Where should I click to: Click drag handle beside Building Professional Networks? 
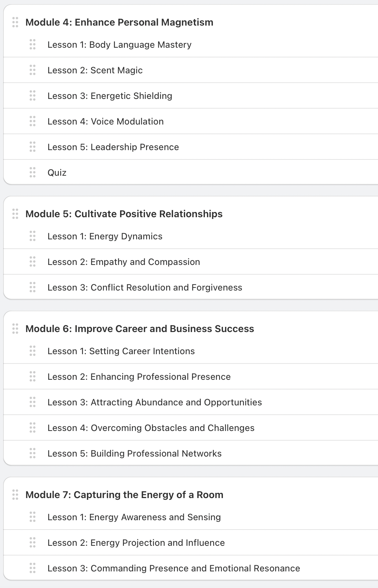point(33,453)
